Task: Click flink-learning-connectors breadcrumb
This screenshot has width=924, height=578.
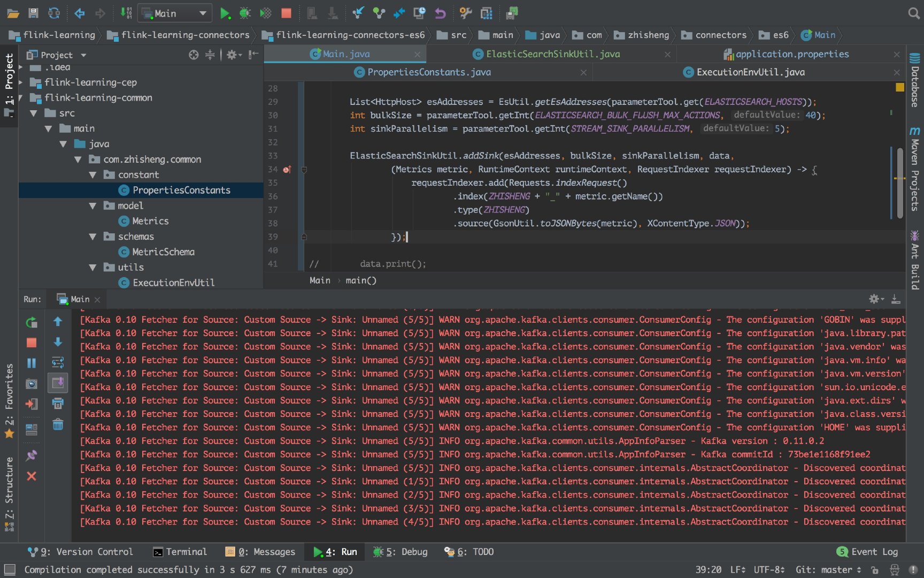Action: [179, 35]
